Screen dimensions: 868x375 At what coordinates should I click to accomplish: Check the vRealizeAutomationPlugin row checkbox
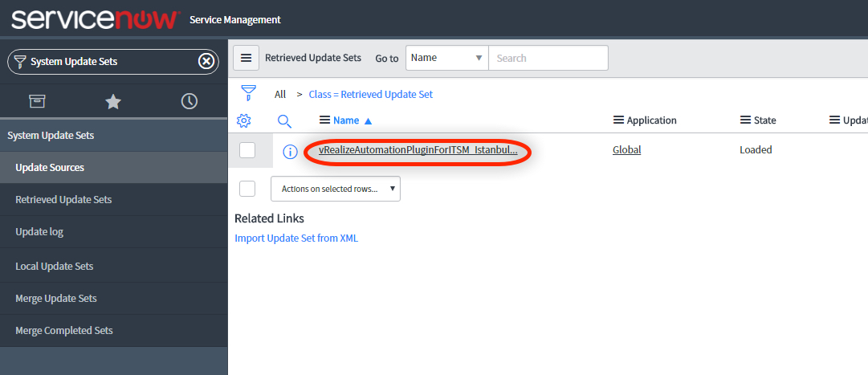click(247, 150)
